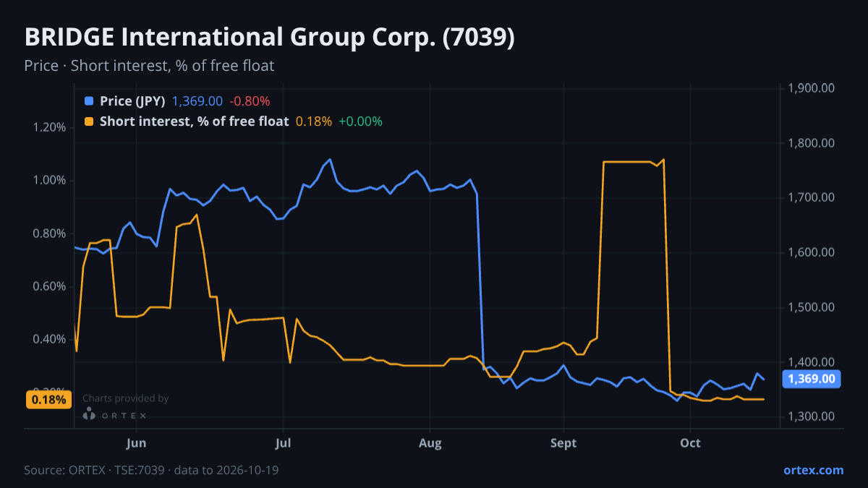Click the Sept x-axis label
The image size is (868, 488).
click(x=563, y=442)
